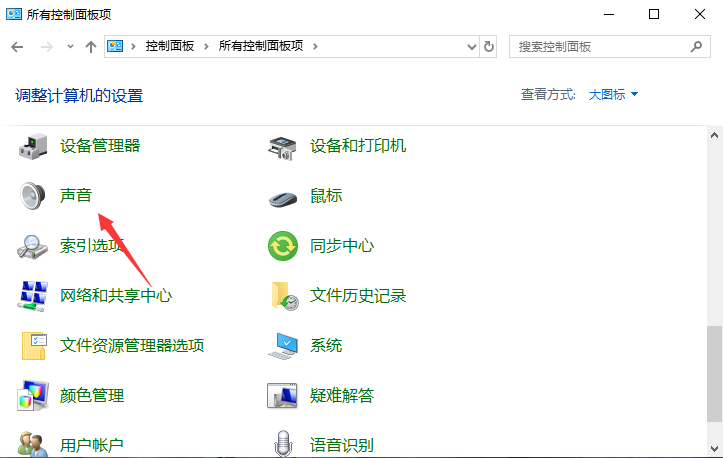This screenshot has width=723, height=458.
Task: Open the 颜色管理 monitor icon
Action: 34,396
